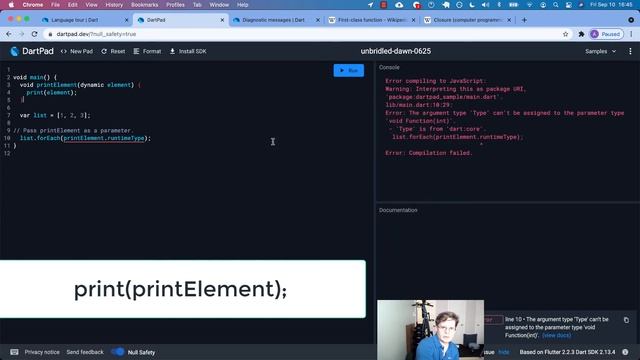Click the cloud upload menu bar icon
640x360 pixels.
click(x=399, y=5)
